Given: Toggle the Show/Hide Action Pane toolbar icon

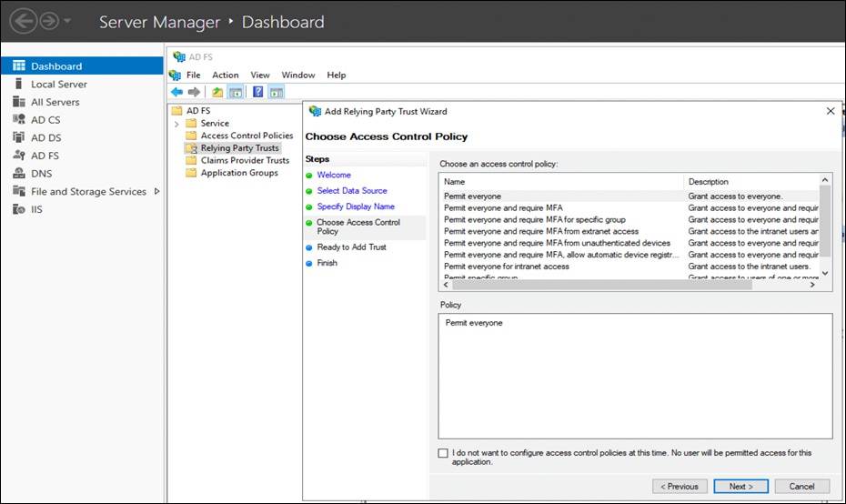Looking at the screenshot, I should 277,92.
